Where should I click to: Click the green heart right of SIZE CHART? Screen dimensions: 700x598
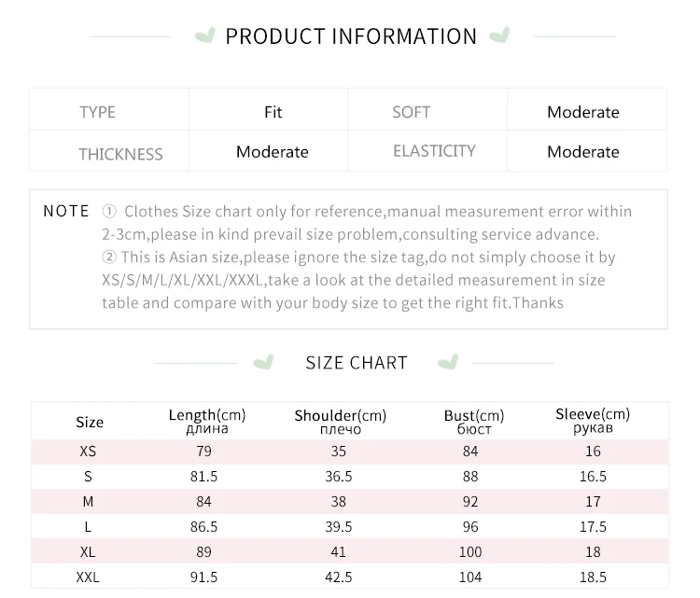click(448, 362)
